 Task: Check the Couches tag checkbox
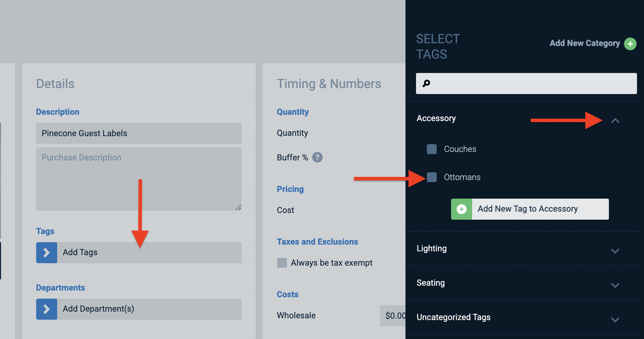point(432,149)
